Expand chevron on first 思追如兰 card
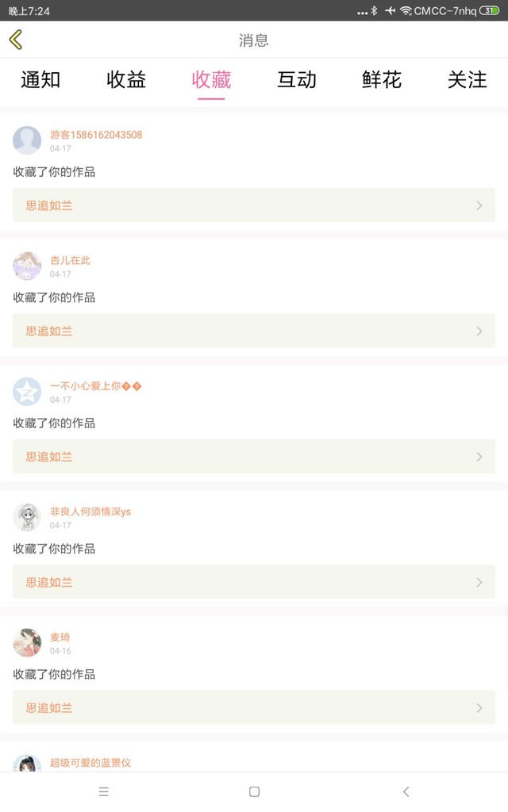508x812 pixels. (x=479, y=205)
